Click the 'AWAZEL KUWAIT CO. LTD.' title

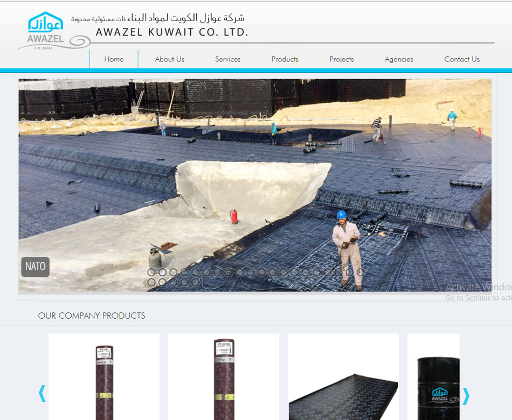click(172, 32)
